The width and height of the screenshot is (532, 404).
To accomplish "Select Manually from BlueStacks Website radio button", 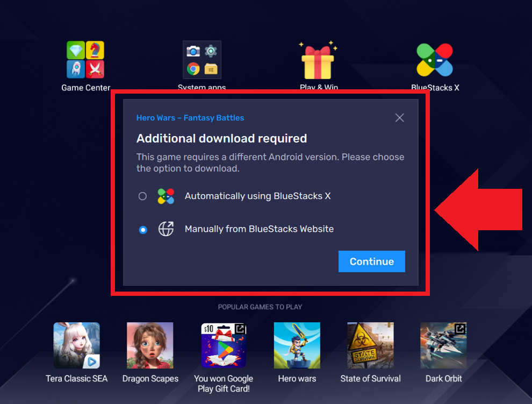I will [x=142, y=230].
